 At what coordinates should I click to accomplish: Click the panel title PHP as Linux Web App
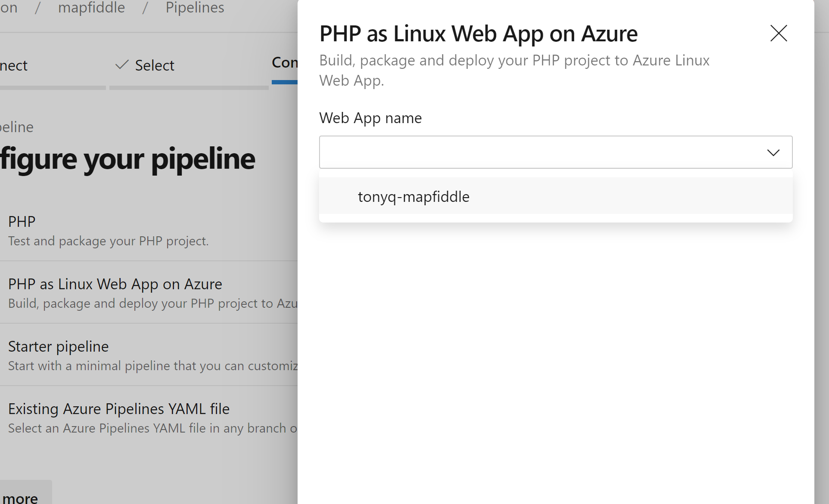(478, 34)
